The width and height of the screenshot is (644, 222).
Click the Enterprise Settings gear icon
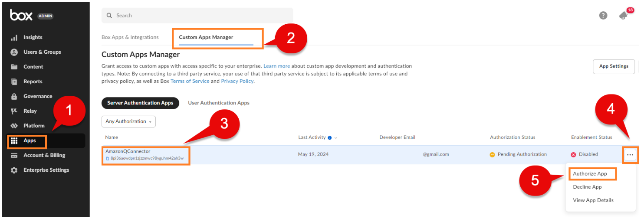pos(14,170)
